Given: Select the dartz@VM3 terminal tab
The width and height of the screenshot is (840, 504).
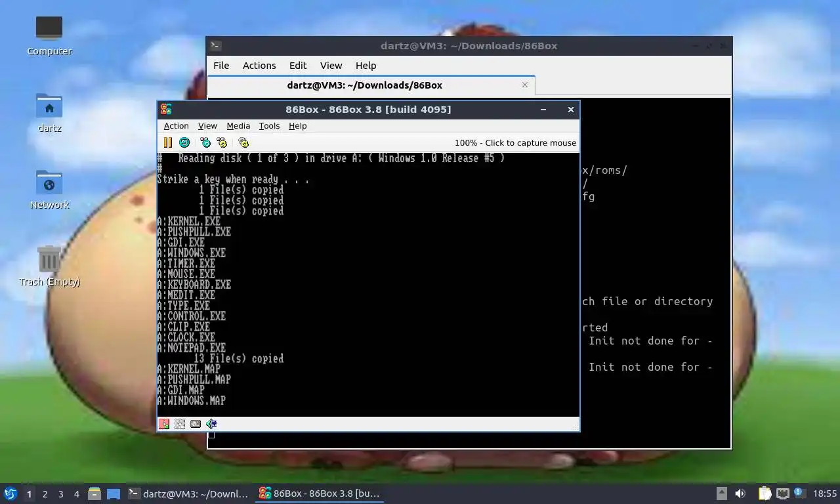Looking at the screenshot, I should click(x=365, y=85).
